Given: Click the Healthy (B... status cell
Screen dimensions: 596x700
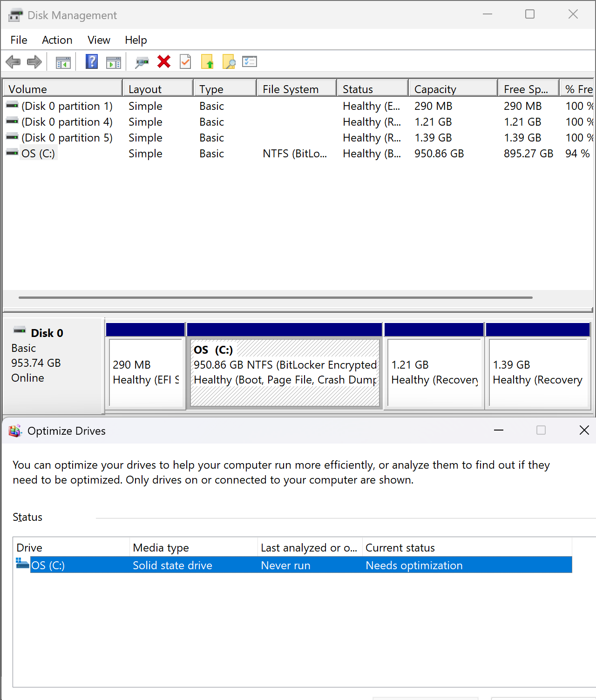Looking at the screenshot, I should (372, 154).
